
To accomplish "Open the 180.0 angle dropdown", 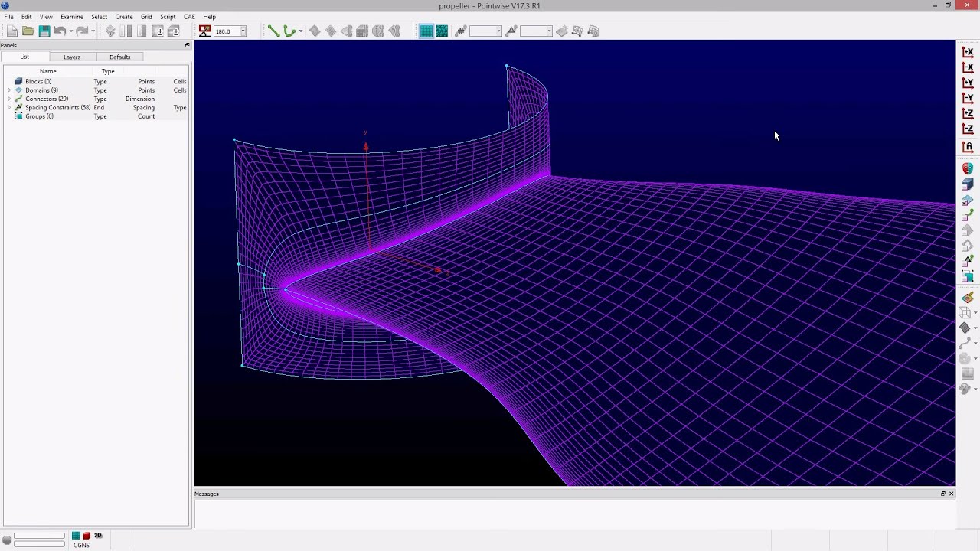I will (x=243, y=31).
